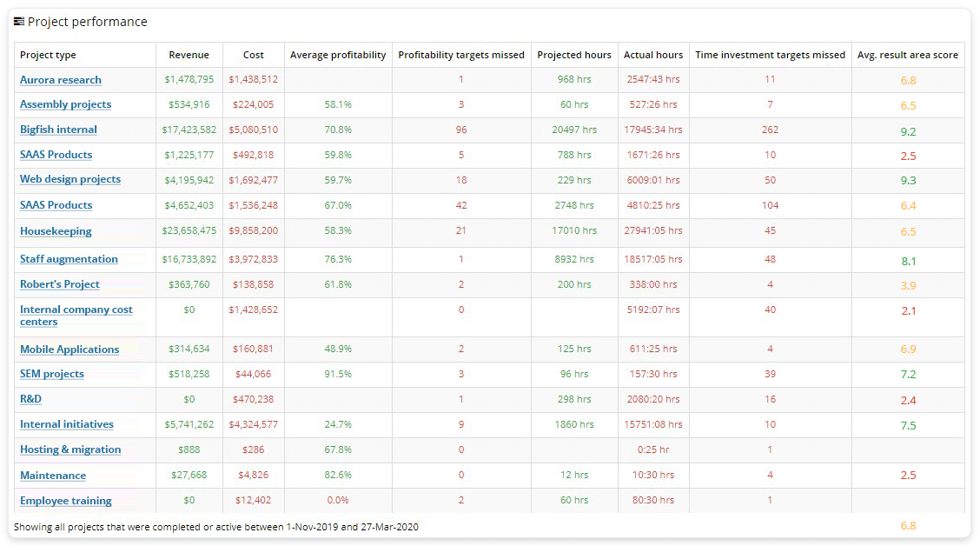Open the Hosting & migration project

point(70,449)
